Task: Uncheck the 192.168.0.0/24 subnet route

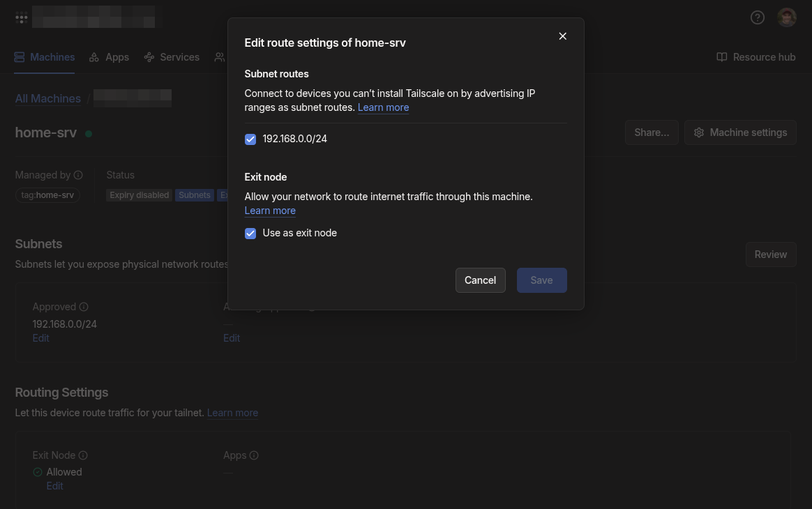Action: pyautogui.click(x=250, y=139)
